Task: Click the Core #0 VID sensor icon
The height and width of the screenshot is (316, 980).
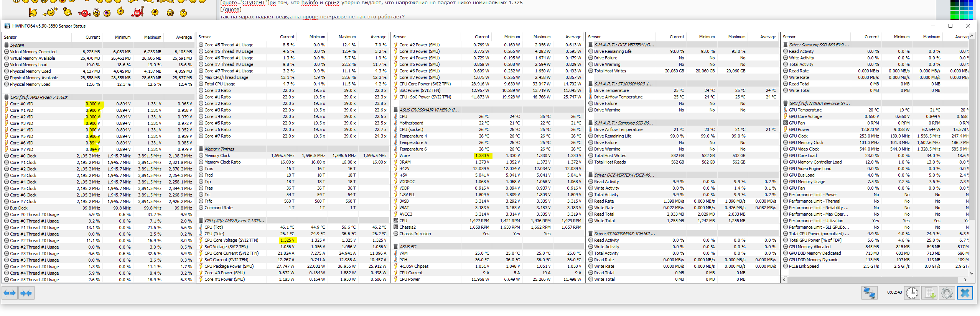Action: point(7,104)
